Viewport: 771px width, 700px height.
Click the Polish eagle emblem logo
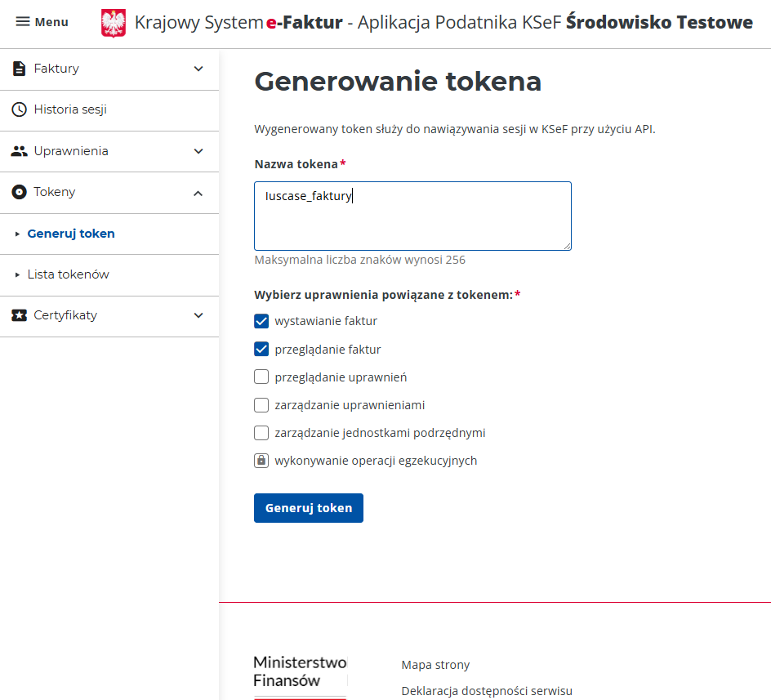114,23
